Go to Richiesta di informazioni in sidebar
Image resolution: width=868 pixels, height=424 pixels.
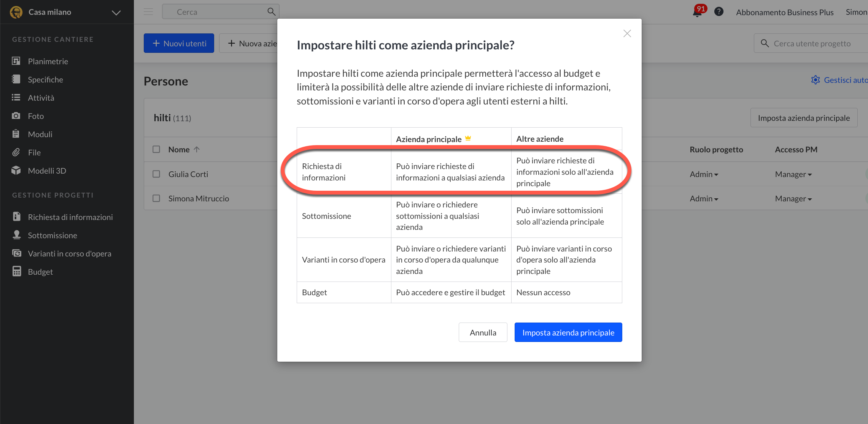coord(70,217)
